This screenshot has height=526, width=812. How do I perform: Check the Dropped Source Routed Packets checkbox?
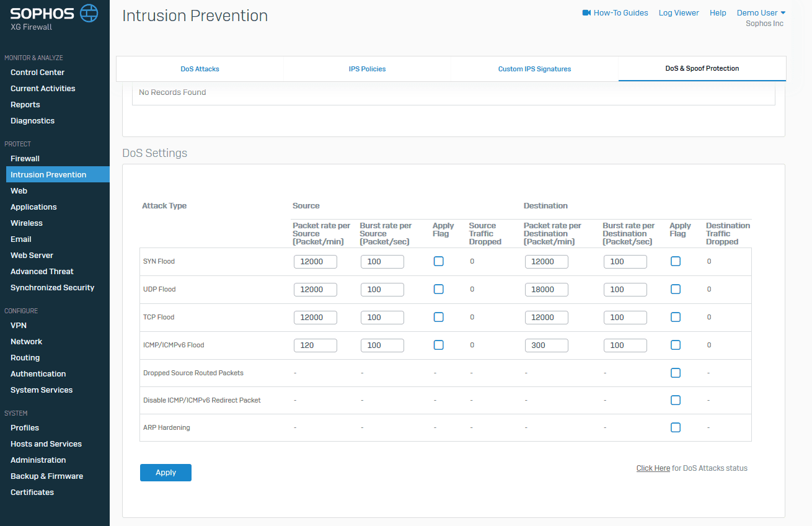pyautogui.click(x=676, y=373)
